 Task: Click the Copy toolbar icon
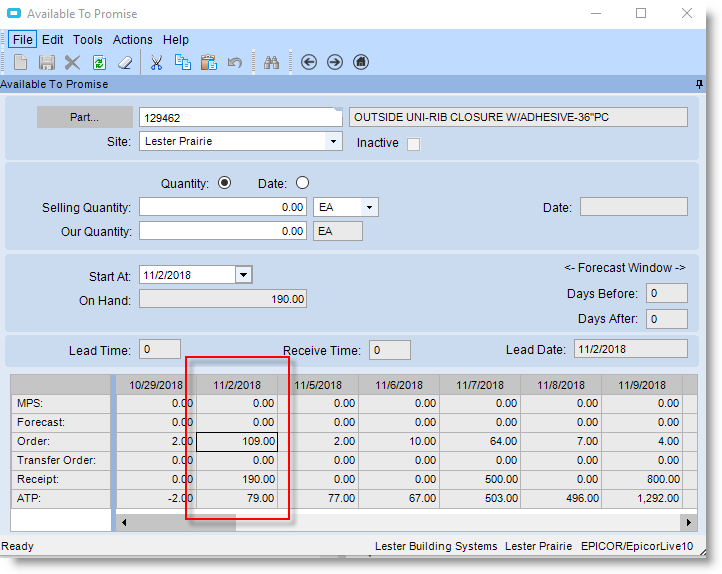tap(183, 62)
